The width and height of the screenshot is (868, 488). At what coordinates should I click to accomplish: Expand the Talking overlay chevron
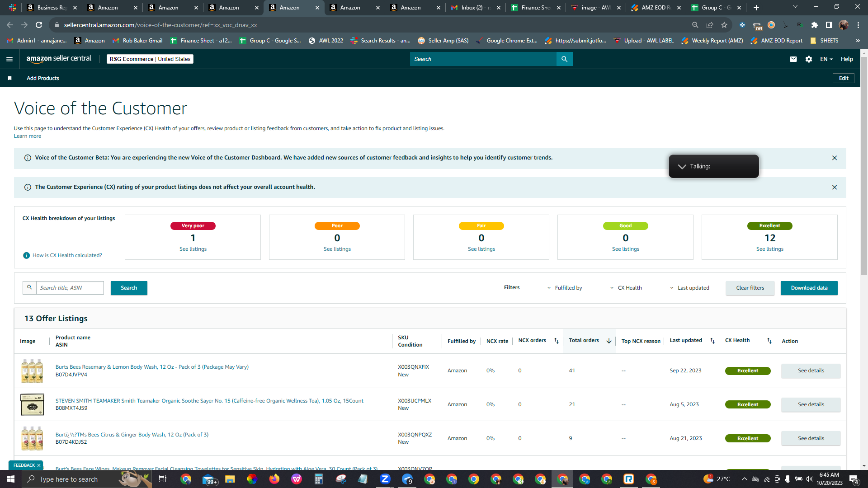point(682,167)
